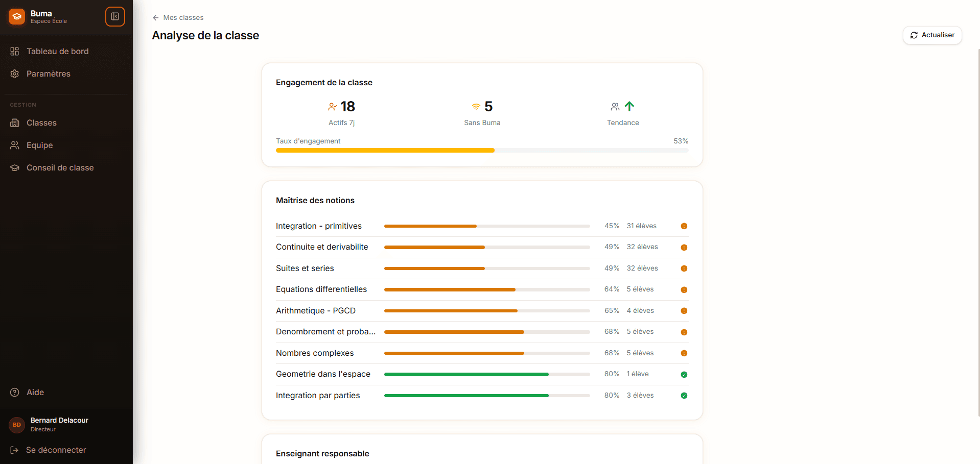Click the 1 élève count
The height and width of the screenshot is (464, 980).
[x=638, y=374]
